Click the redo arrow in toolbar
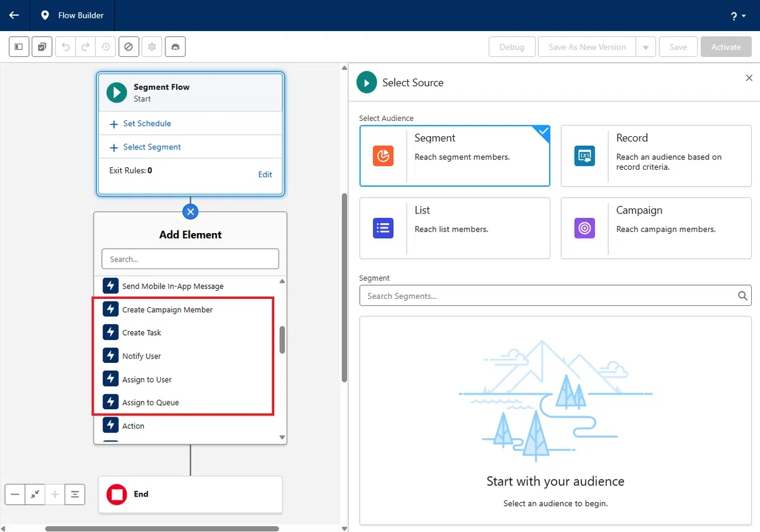Screen dimensions: 760x532 pyautogui.click(x=85, y=47)
